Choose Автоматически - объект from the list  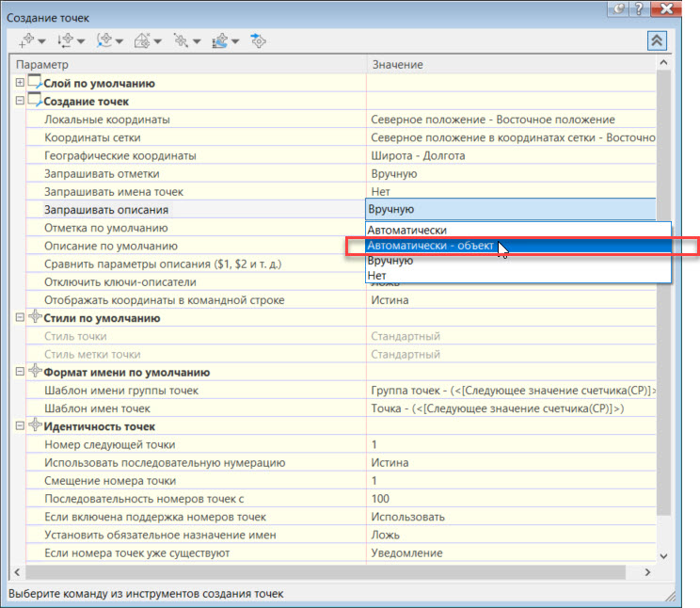pos(517,246)
